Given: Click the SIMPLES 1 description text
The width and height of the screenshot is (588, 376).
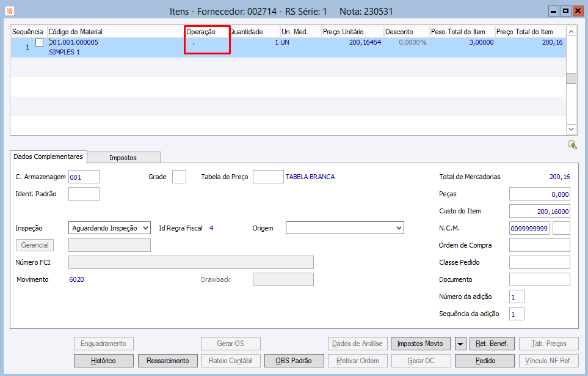Looking at the screenshot, I should pyautogui.click(x=65, y=52).
